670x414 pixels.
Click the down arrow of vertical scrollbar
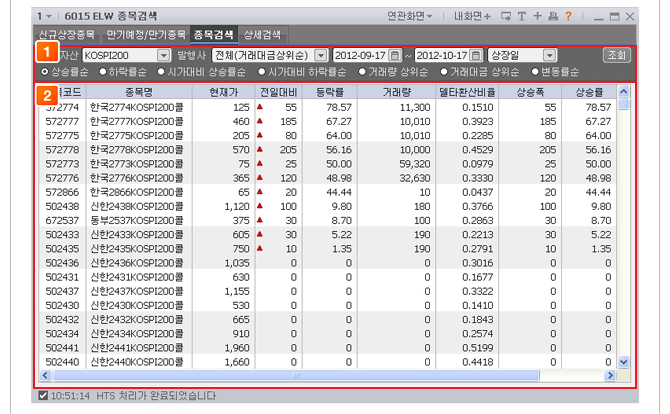click(x=623, y=362)
